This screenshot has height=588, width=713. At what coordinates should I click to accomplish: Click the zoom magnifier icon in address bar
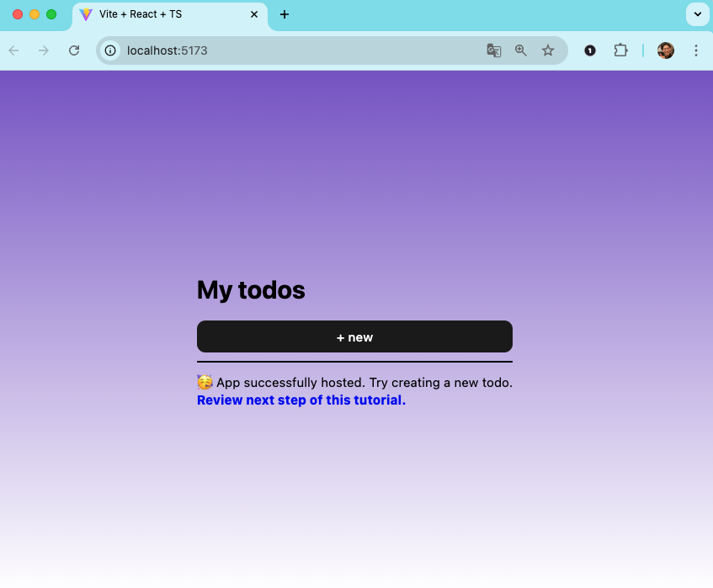[521, 50]
